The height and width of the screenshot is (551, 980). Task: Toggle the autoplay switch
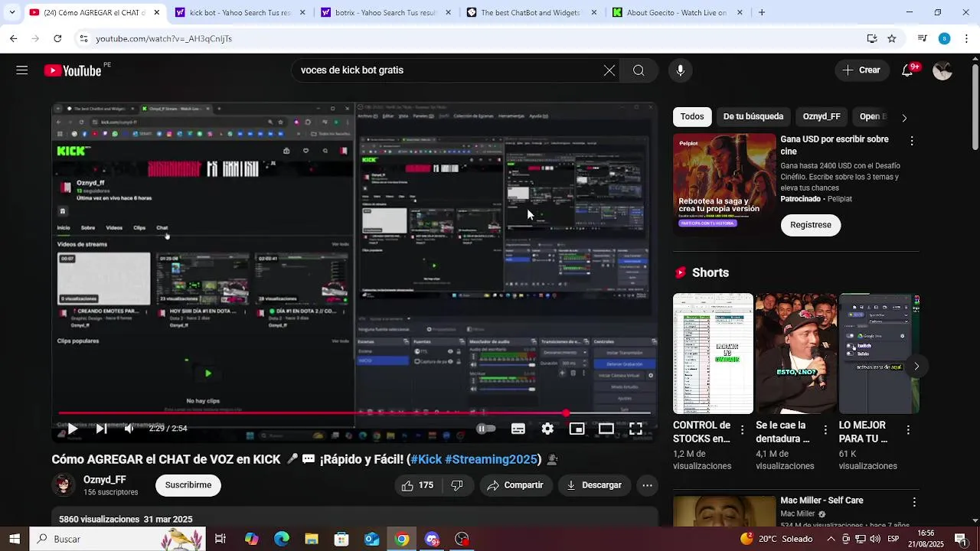click(x=485, y=429)
